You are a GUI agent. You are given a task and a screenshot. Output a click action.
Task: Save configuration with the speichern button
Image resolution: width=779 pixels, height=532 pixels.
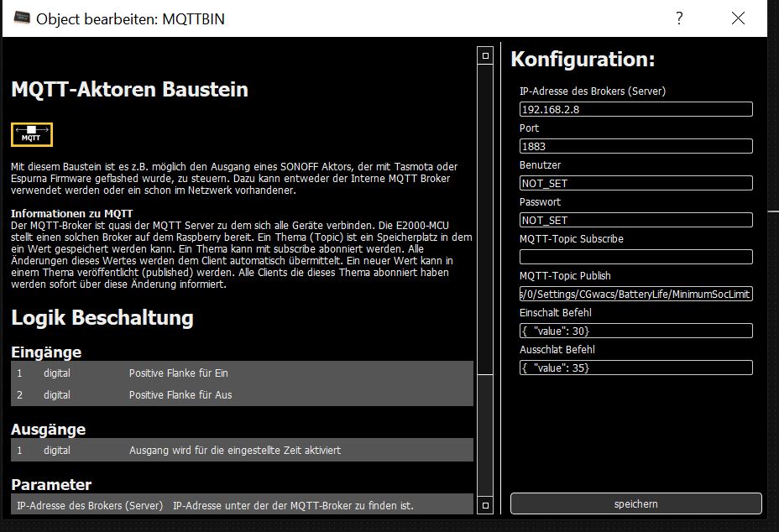pos(635,503)
